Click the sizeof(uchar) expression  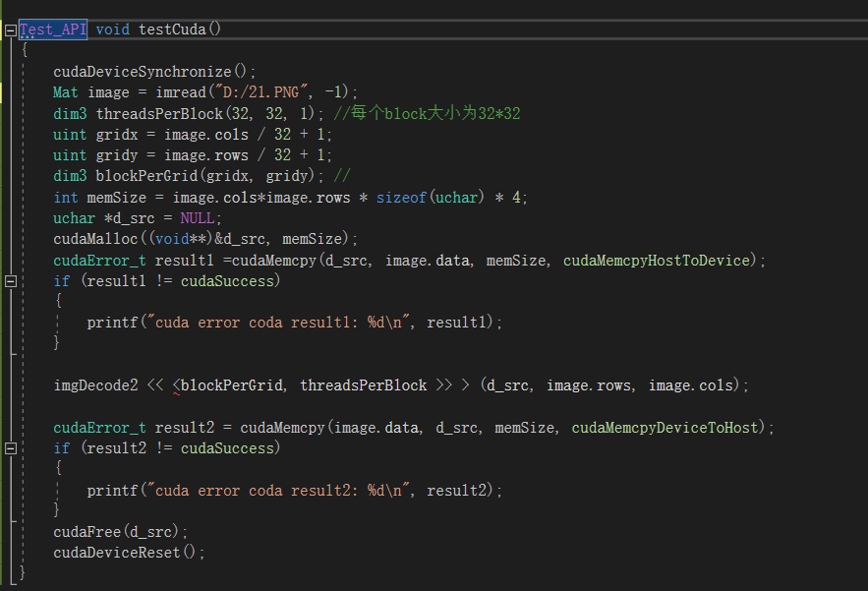[x=431, y=198]
